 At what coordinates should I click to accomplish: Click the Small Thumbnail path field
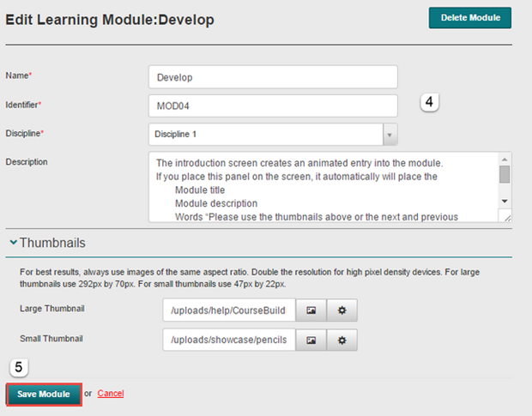(229, 341)
